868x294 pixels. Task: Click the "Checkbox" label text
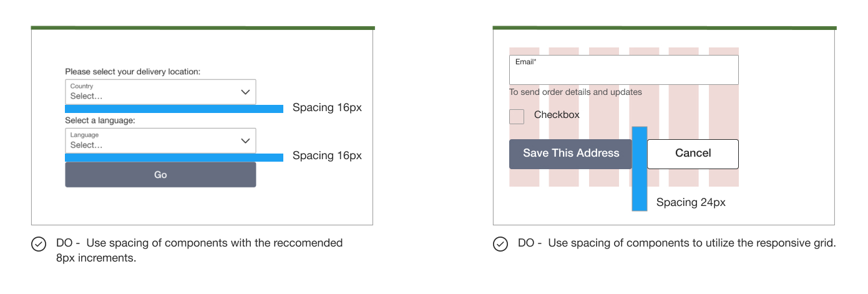tap(557, 115)
